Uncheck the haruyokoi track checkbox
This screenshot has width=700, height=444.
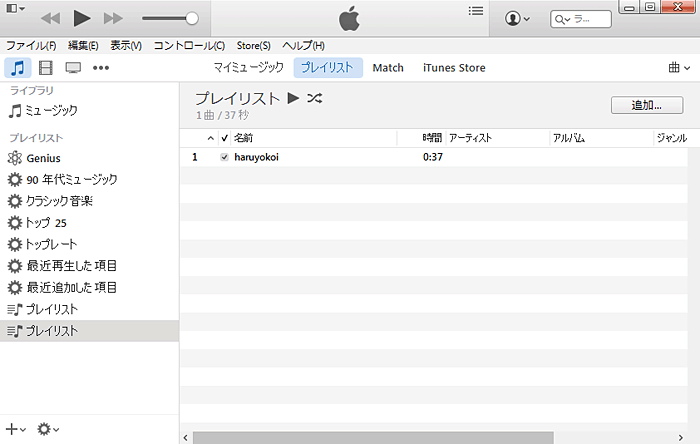pos(224,157)
